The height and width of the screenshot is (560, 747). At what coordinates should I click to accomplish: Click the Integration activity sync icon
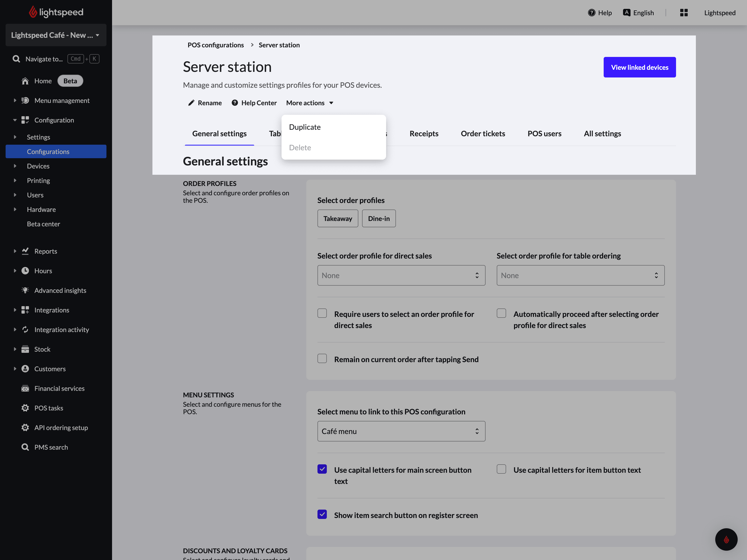(25, 329)
